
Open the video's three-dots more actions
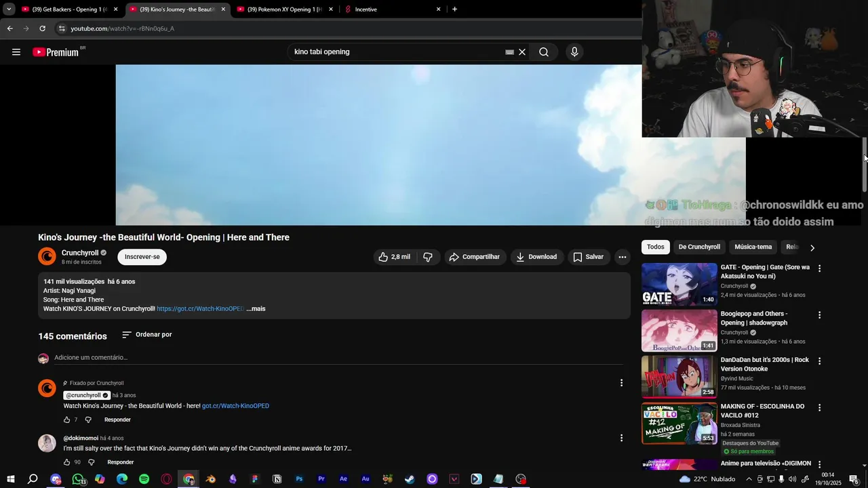click(622, 257)
